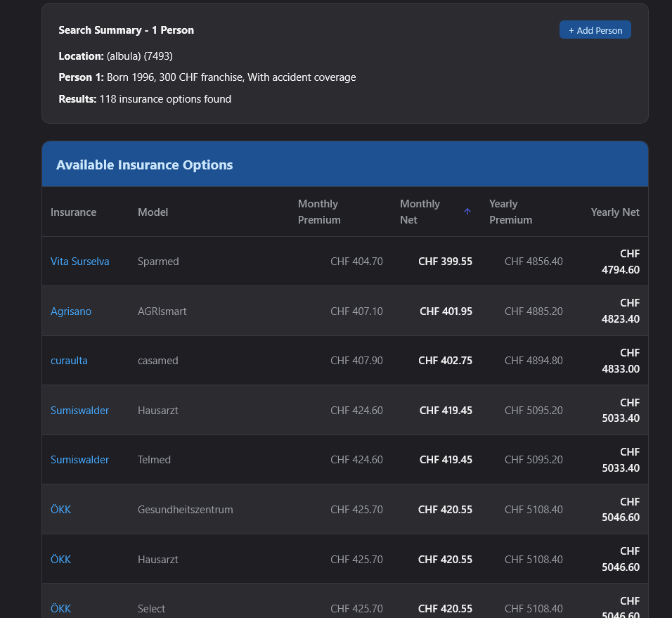Click the sort arrow beside Monthly Net
The image size is (672, 618).
467,212
